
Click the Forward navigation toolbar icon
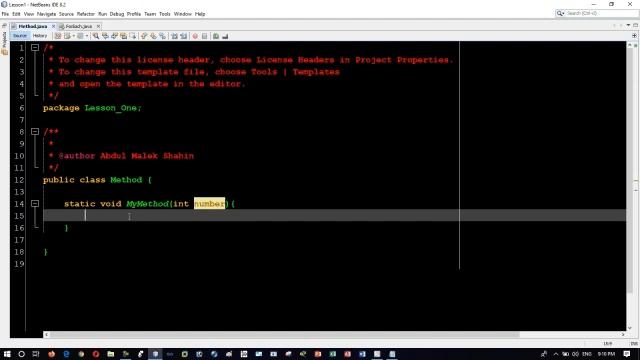point(80,36)
